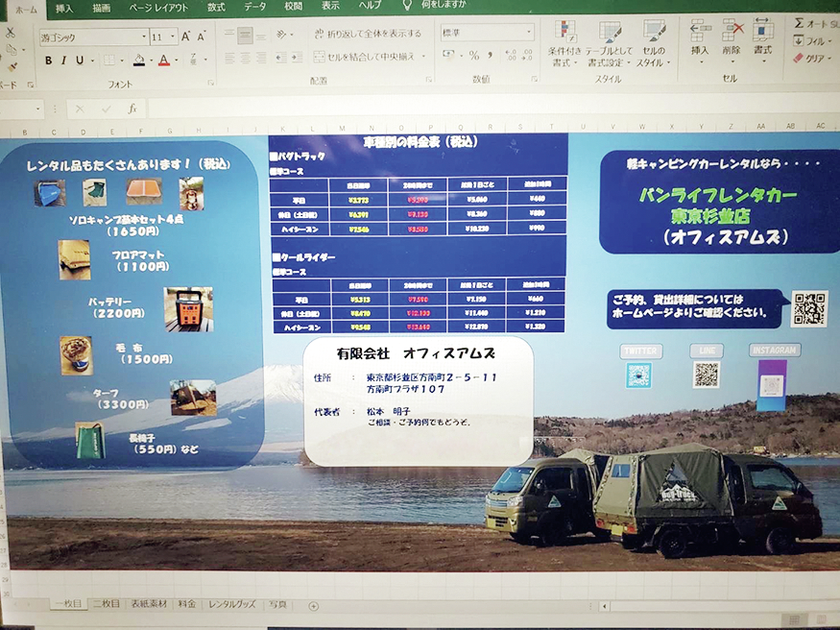Image resolution: width=840 pixels, height=630 pixels.
Task: Open the フォント dialog launcher
Action: tap(210, 83)
